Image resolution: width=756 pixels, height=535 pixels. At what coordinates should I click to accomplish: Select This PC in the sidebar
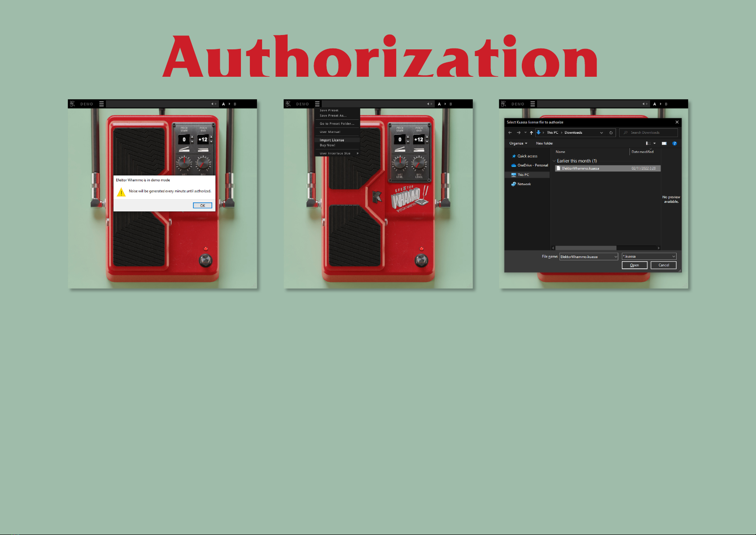[x=527, y=175]
